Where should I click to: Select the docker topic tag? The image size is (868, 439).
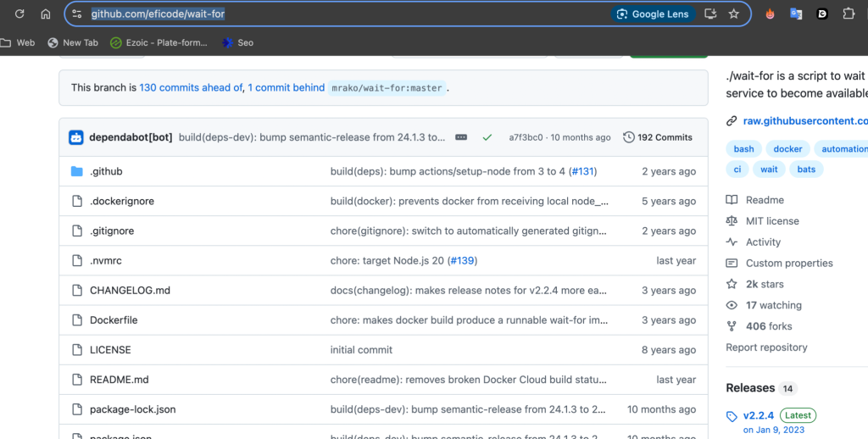787,149
